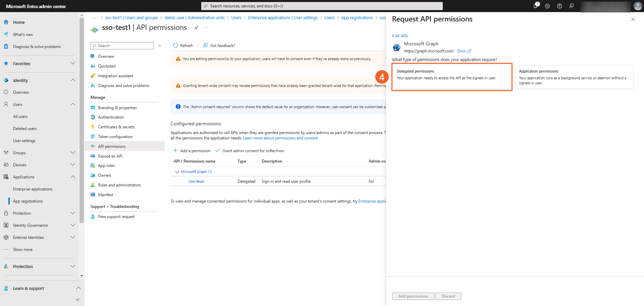This screenshot has width=644, height=306.
Task: Click the Refresh icon button
Action: 175,46
